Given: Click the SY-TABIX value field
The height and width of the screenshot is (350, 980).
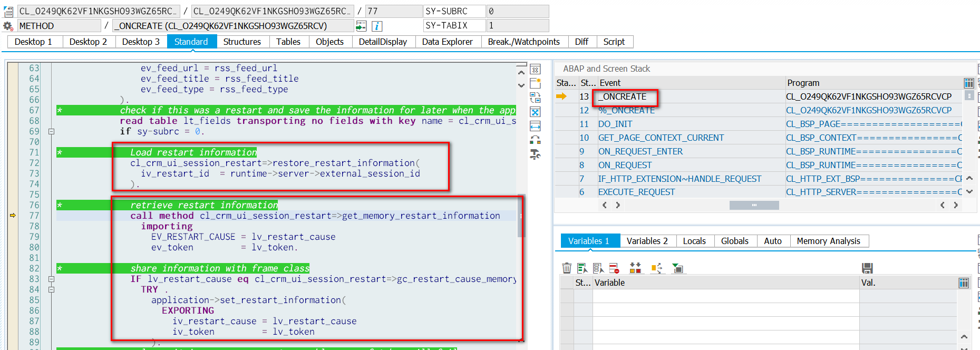Looking at the screenshot, I should (x=518, y=25).
